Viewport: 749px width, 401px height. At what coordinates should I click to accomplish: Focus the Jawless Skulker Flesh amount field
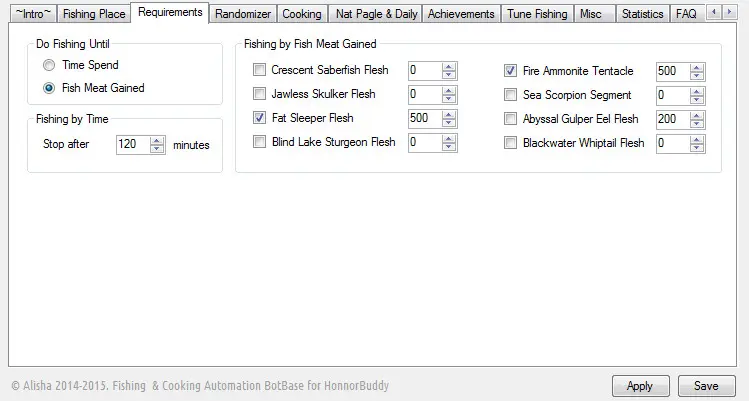pyautogui.click(x=425, y=94)
